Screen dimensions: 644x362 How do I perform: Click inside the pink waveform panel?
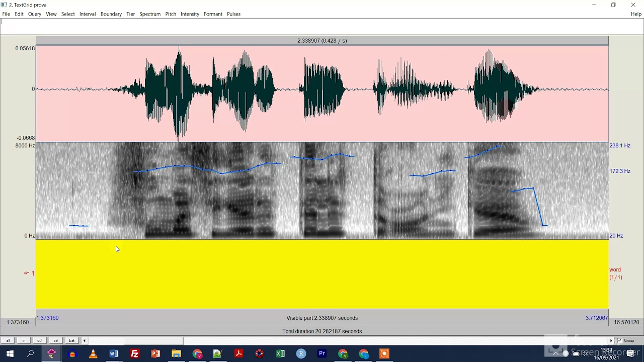tap(322, 94)
